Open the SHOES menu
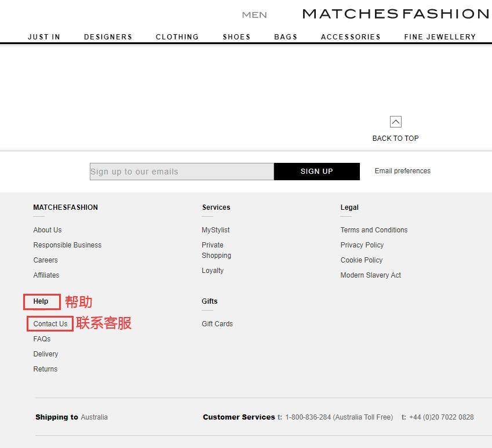 pos(236,37)
